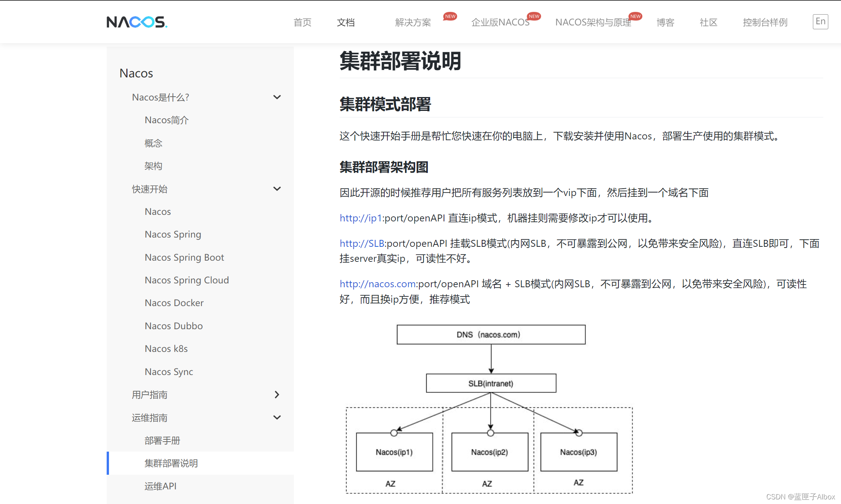Image resolution: width=841 pixels, height=504 pixels.
Task: Open 架构 sidebar page
Action: pyautogui.click(x=153, y=166)
